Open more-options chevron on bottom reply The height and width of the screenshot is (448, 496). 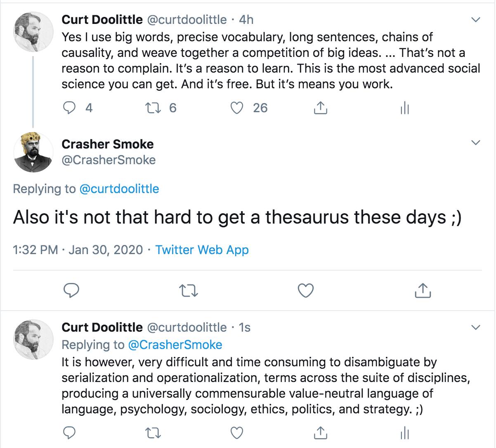tap(476, 328)
